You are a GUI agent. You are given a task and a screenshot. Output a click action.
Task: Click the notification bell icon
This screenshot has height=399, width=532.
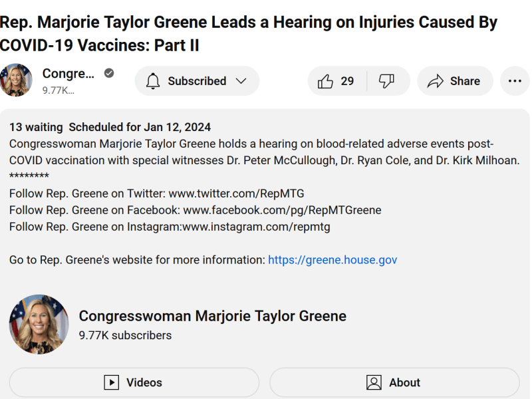[x=153, y=81]
